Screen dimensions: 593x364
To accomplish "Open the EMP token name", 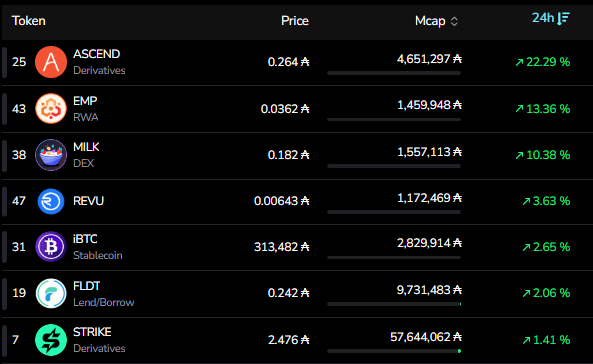I will (x=85, y=101).
